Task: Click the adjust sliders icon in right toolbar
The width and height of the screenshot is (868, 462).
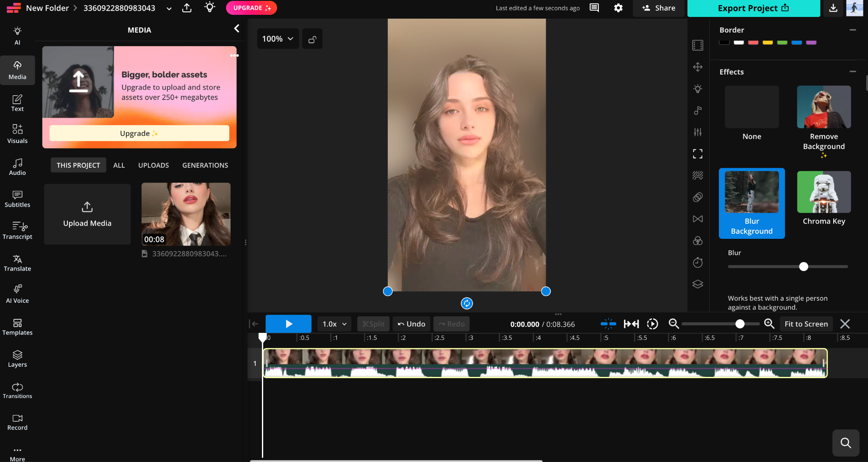Action: (698, 132)
